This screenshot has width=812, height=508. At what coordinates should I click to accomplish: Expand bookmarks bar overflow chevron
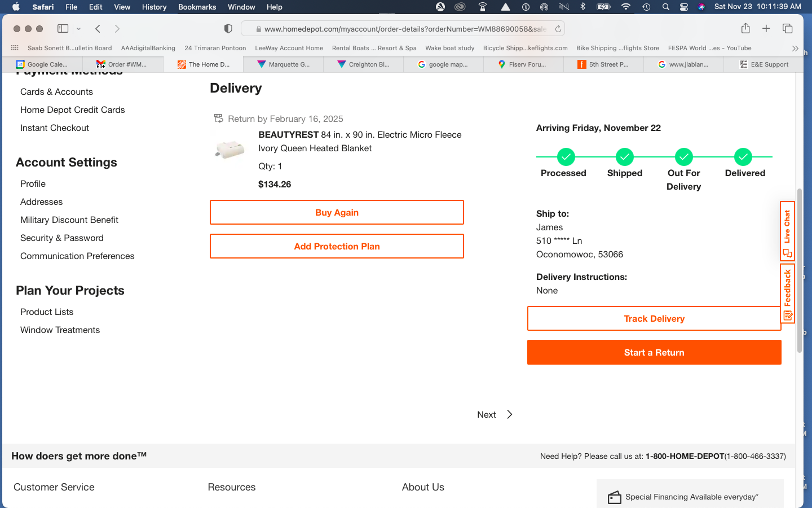795,49
